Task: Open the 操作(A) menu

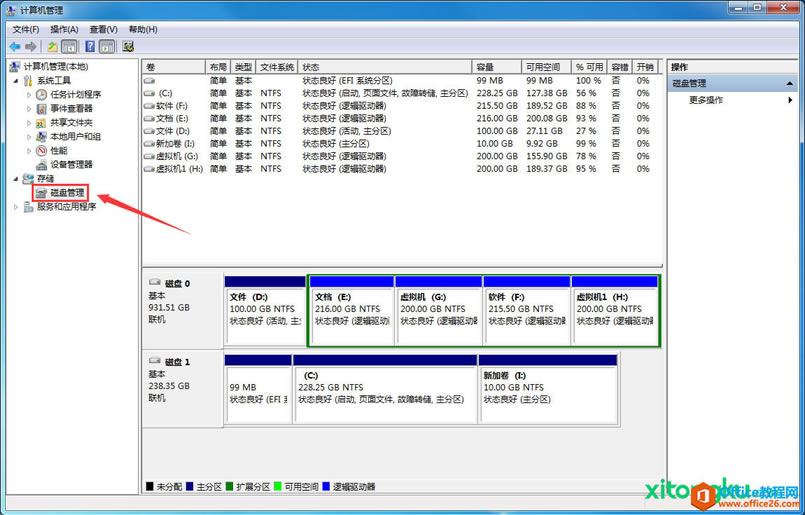Action: click(65, 29)
